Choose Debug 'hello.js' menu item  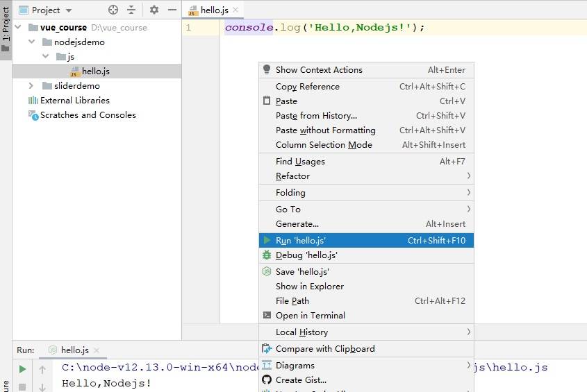click(x=306, y=255)
